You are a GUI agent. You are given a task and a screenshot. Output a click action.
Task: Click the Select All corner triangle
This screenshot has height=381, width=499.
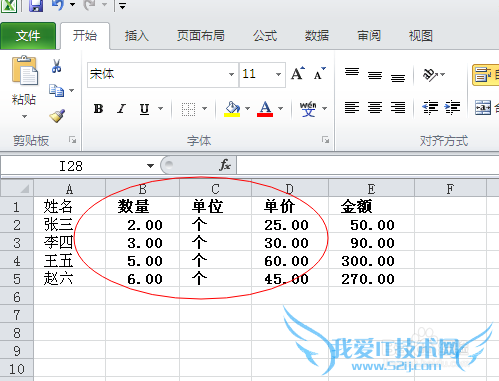17,189
